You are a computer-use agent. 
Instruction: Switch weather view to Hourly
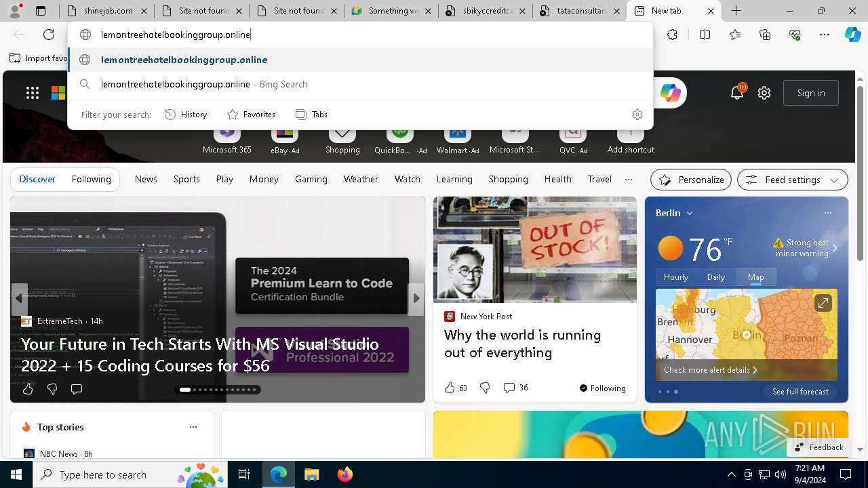(x=676, y=277)
